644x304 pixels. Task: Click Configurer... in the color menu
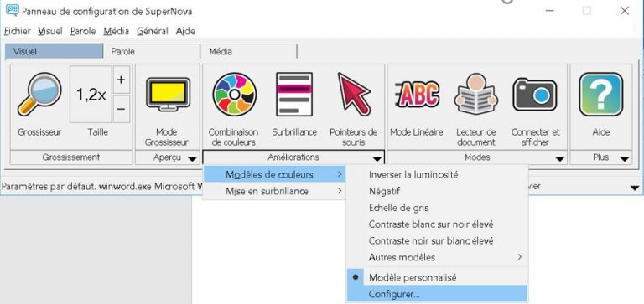437,294
